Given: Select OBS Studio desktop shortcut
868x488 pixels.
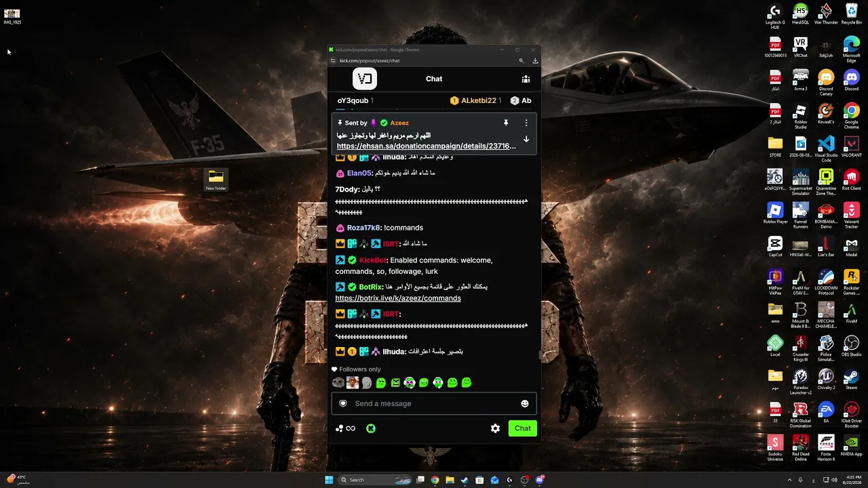Looking at the screenshot, I should click(x=852, y=346).
